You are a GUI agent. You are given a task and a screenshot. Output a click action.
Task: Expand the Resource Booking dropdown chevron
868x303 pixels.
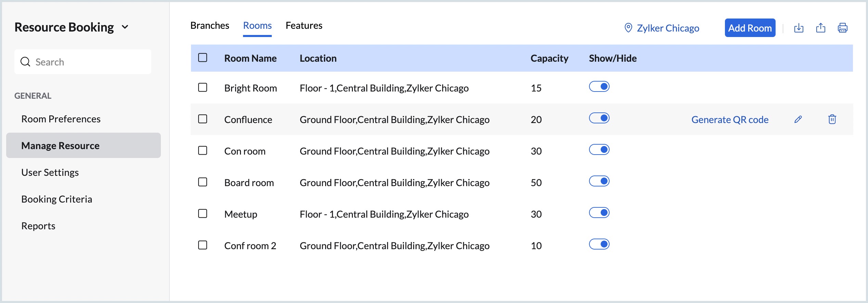[x=125, y=27]
